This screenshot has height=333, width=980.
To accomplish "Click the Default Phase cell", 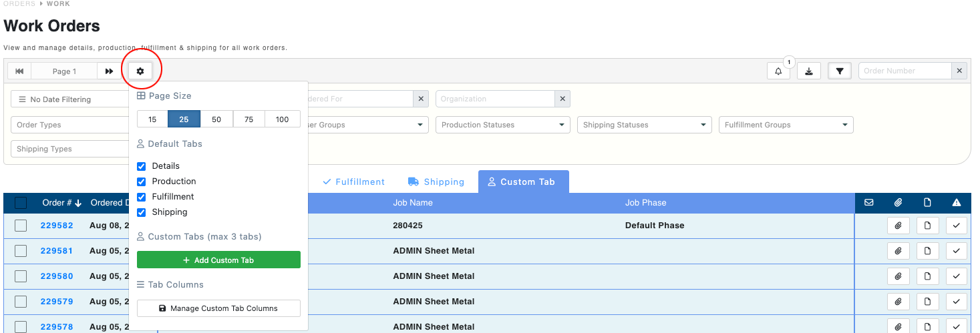I will coord(655,226).
